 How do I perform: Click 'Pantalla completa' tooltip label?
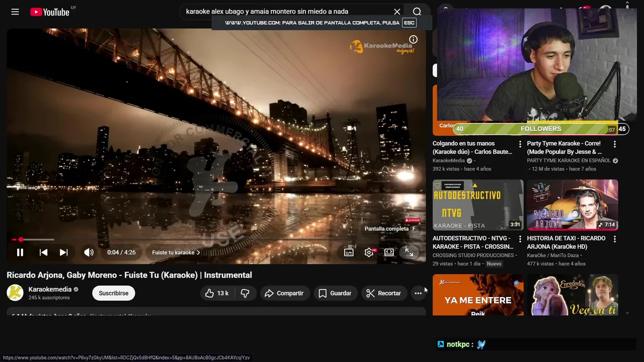tap(386, 229)
